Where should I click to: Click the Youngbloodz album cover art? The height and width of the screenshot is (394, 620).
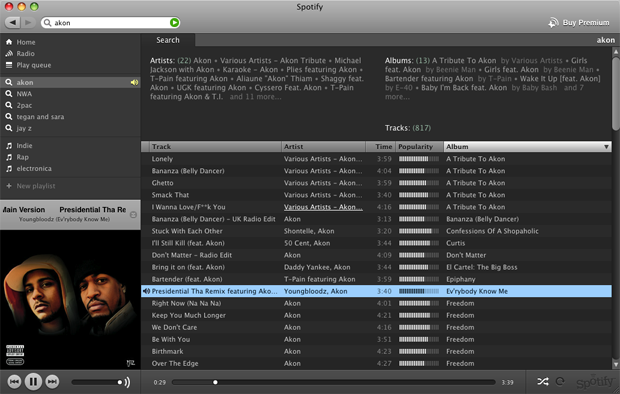(x=70, y=300)
